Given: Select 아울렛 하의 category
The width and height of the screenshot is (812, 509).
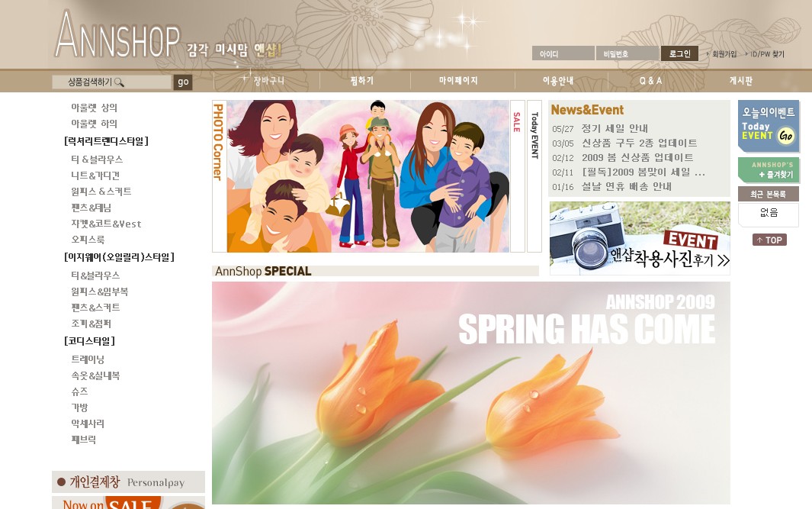Looking at the screenshot, I should coord(95,124).
